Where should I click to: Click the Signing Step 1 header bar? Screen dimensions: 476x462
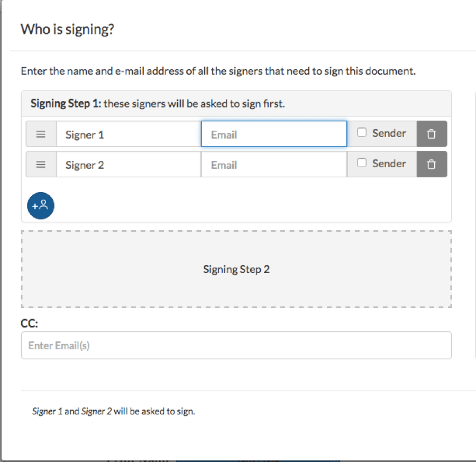pyautogui.click(x=236, y=104)
